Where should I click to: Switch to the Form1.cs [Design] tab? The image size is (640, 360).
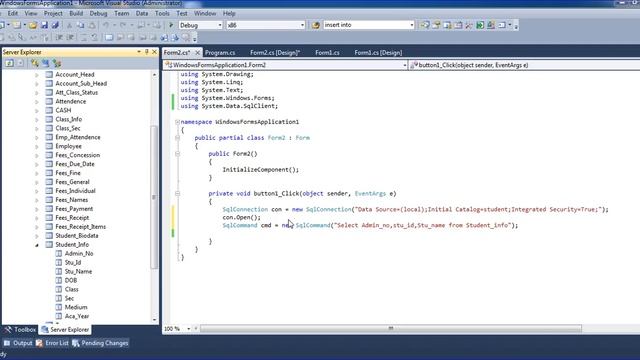tap(378, 53)
